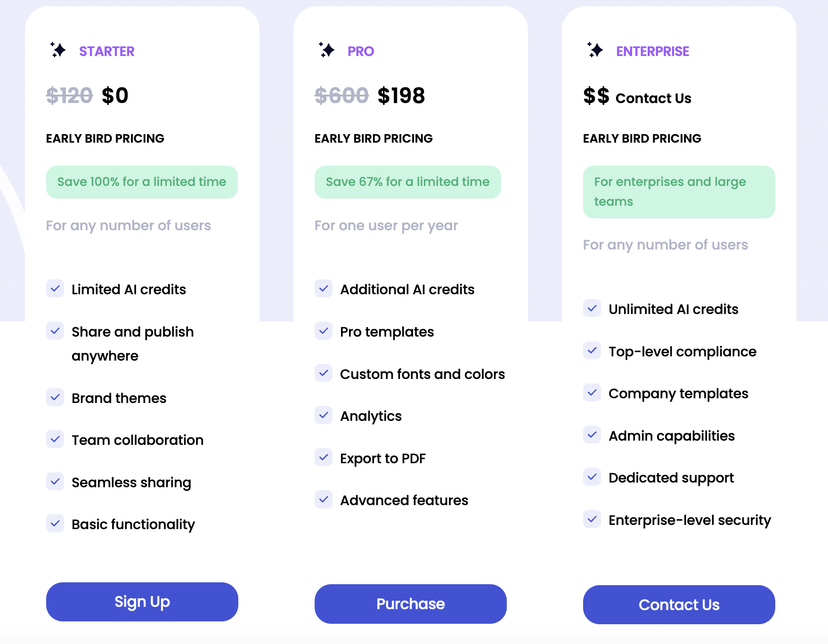Click the Save 100% limited time badge
The image size is (828, 644).
142,182
